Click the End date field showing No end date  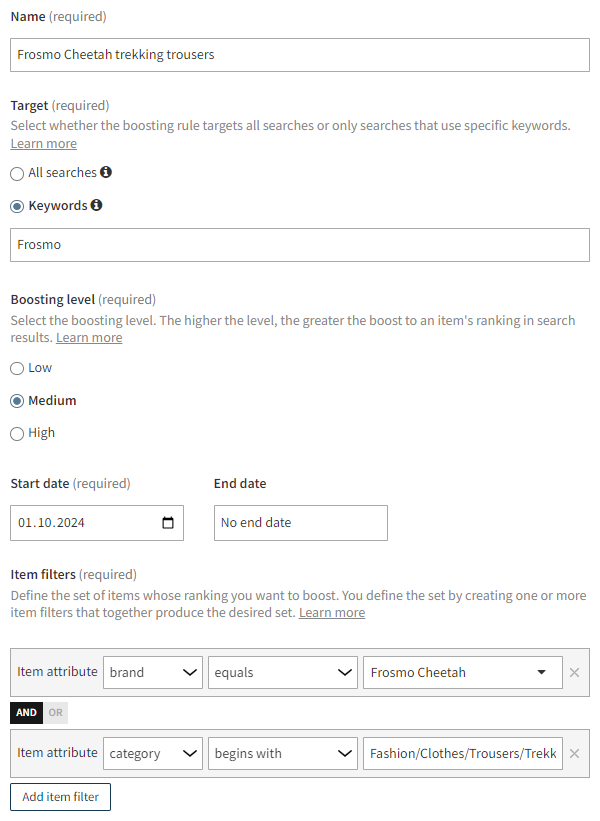pos(300,522)
